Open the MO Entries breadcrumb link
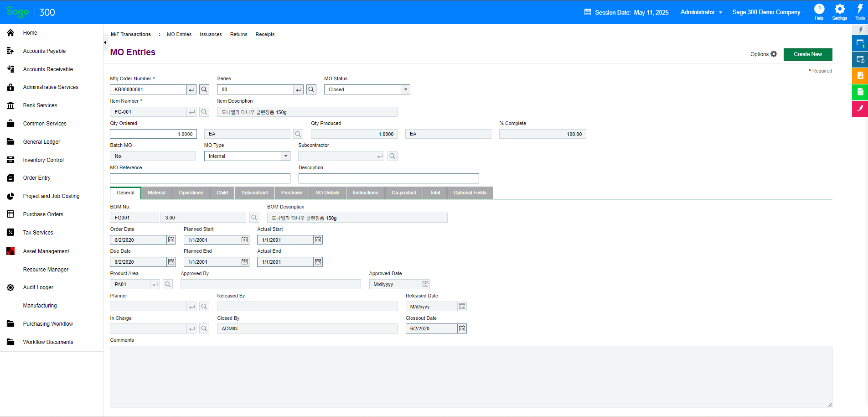Image resolution: width=868 pixels, height=417 pixels. (179, 34)
